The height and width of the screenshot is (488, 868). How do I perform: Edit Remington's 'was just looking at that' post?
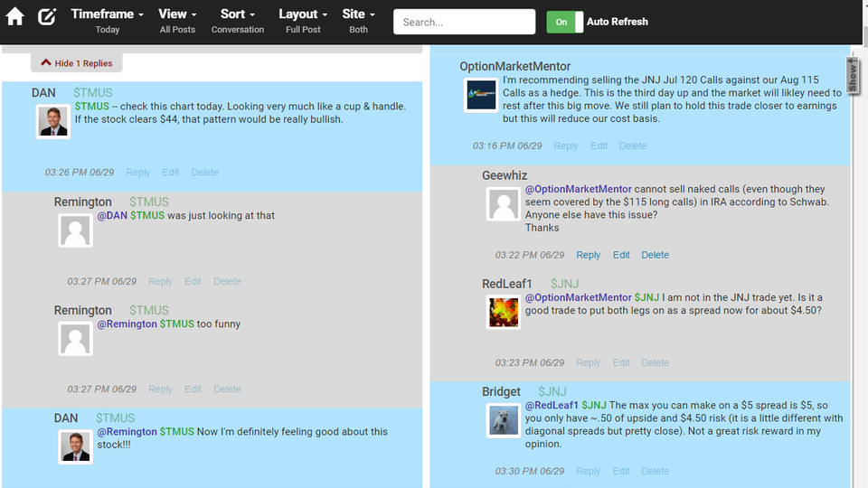click(193, 281)
